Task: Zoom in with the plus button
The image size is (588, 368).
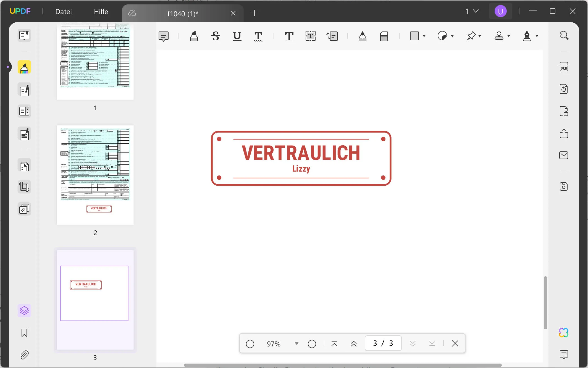Action: [x=312, y=344]
